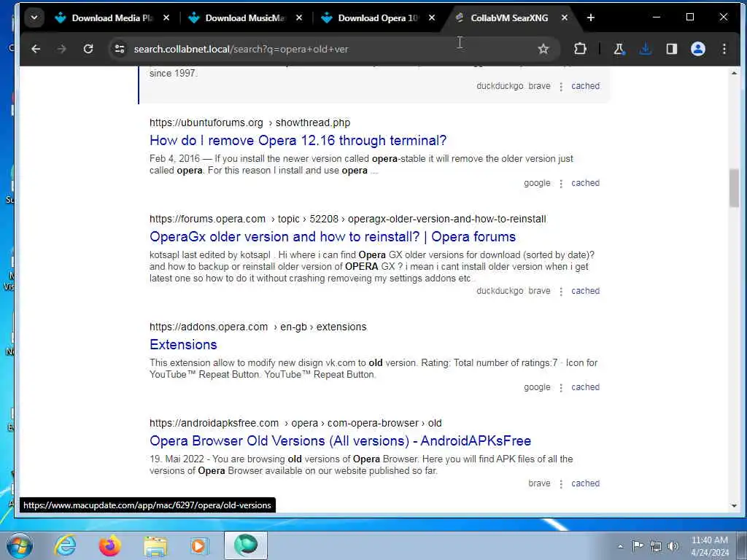Open Action Center flag icon in tray
Viewport: 747px width, 560px height.
638,545
